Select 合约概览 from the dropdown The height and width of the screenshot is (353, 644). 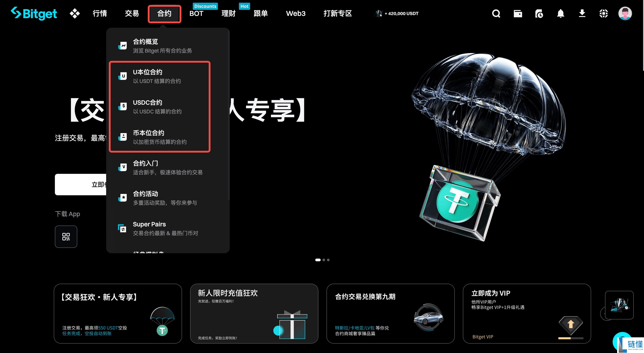[168, 46]
